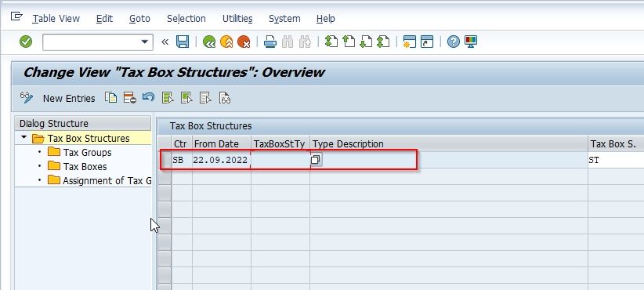Image resolution: width=644 pixels, height=290 pixels.
Task: Click the green Enter checkmark icon
Action: point(26,42)
